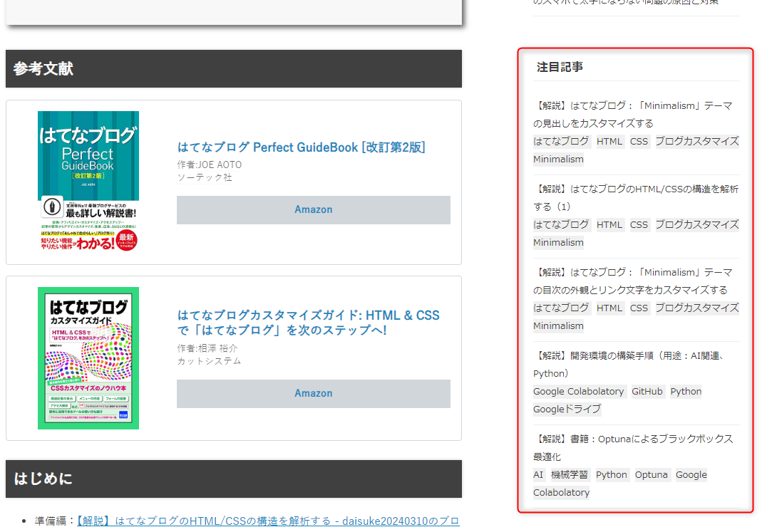This screenshot has height=532, width=767.
Task: Select the 注目記事 sidebar heading
Action: pos(560,67)
